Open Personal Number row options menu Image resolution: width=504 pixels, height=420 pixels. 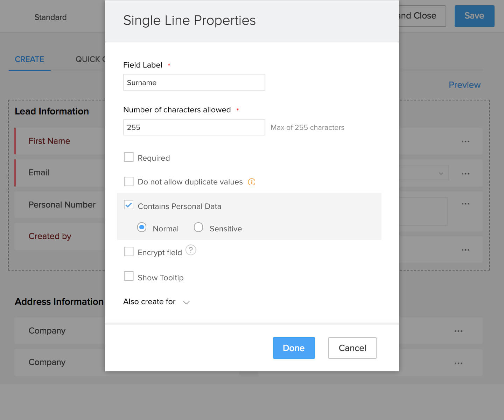(465, 204)
